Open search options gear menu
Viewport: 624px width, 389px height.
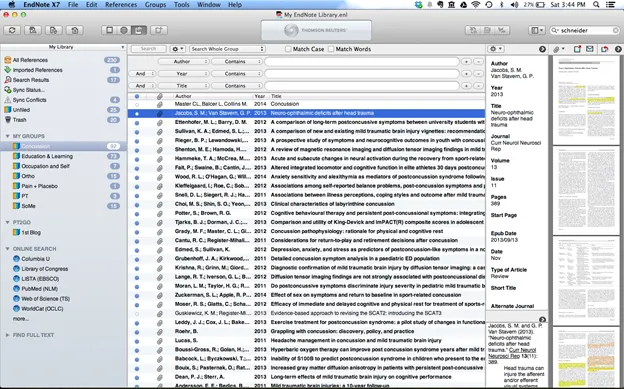pyautogui.click(x=177, y=49)
